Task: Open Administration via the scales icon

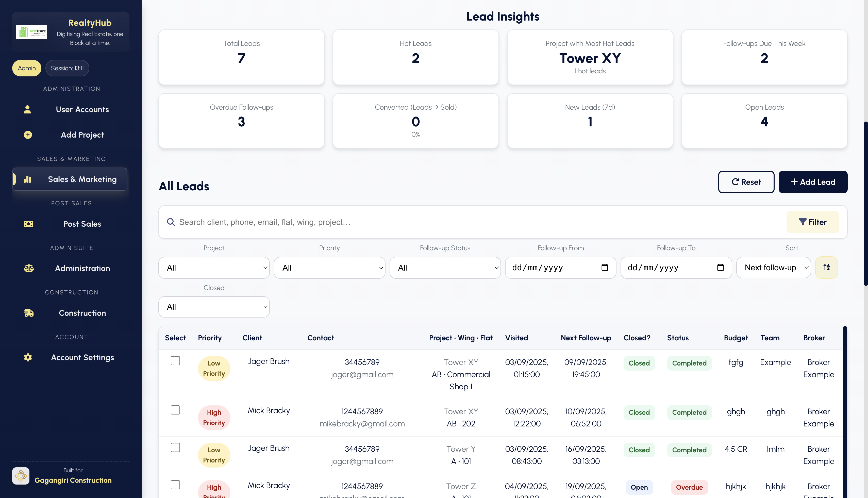Action: click(x=29, y=268)
